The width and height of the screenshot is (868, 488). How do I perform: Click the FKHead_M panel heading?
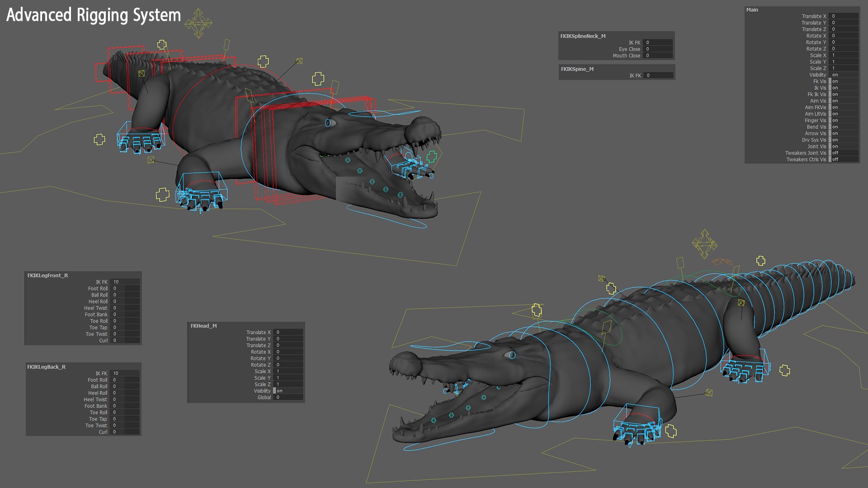click(203, 326)
